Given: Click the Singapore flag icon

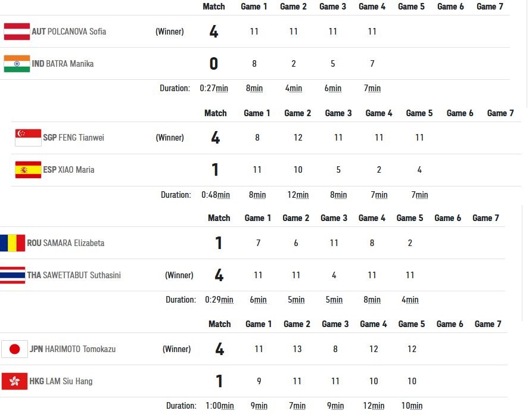Looking at the screenshot, I should click(29, 138).
